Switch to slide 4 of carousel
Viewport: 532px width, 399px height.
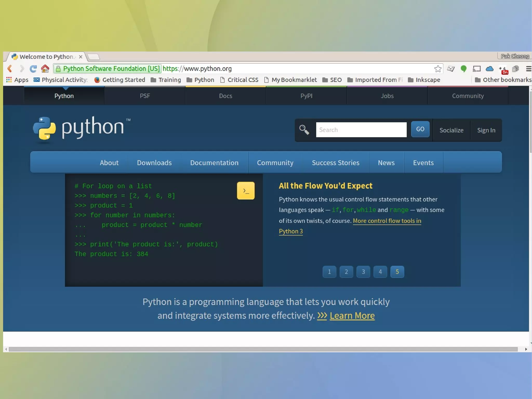(380, 272)
